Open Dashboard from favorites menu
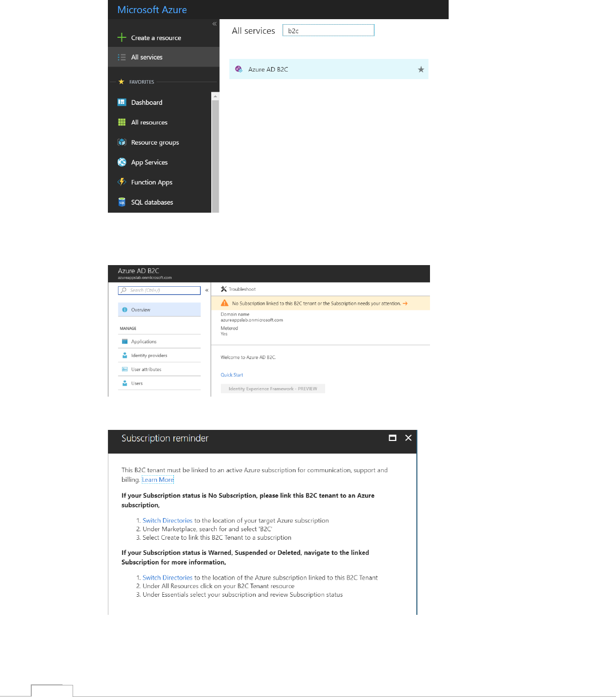 [x=147, y=102]
